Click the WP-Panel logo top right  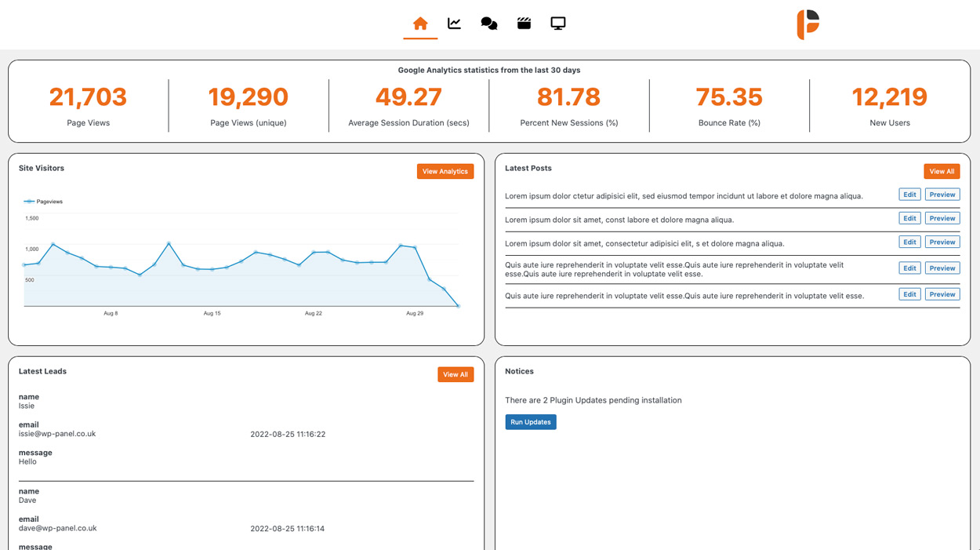807,24
